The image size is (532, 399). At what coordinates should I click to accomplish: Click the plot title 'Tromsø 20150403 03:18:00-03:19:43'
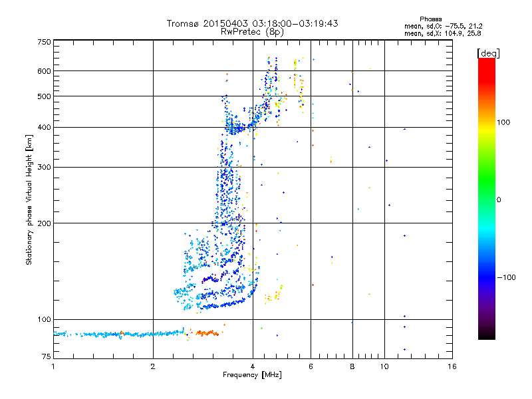pyautogui.click(x=252, y=23)
